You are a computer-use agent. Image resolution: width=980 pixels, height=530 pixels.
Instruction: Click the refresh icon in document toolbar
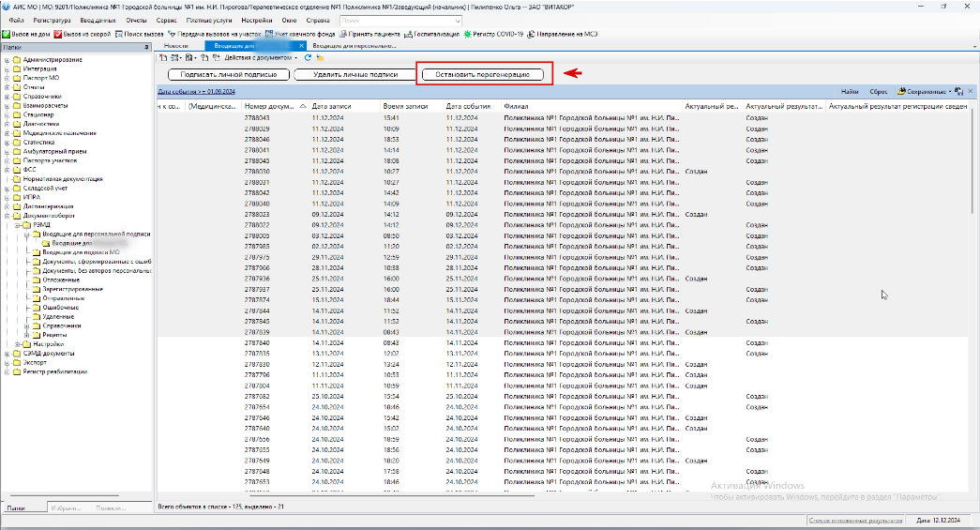pyautogui.click(x=308, y=57)
